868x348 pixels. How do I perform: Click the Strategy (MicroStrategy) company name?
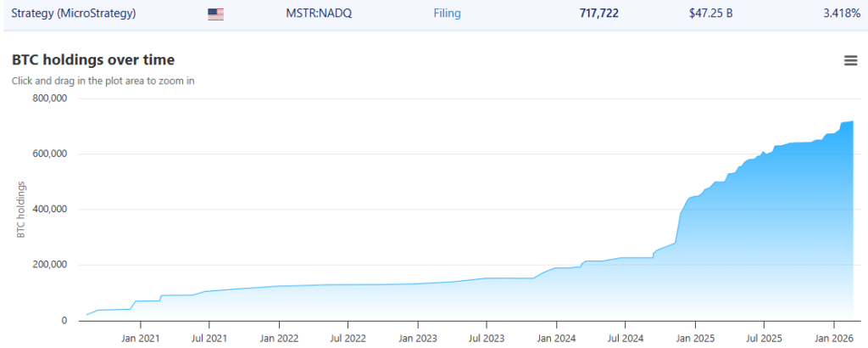pos(73,14)
